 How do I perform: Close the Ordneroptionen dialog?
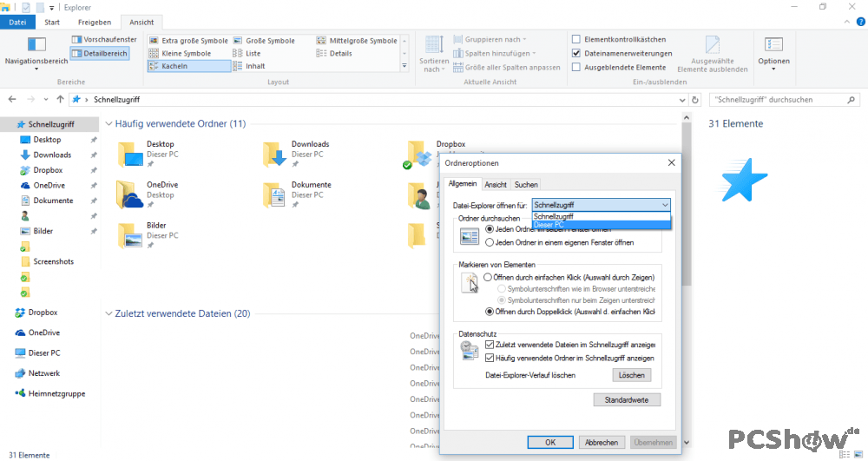pos(672,162)
